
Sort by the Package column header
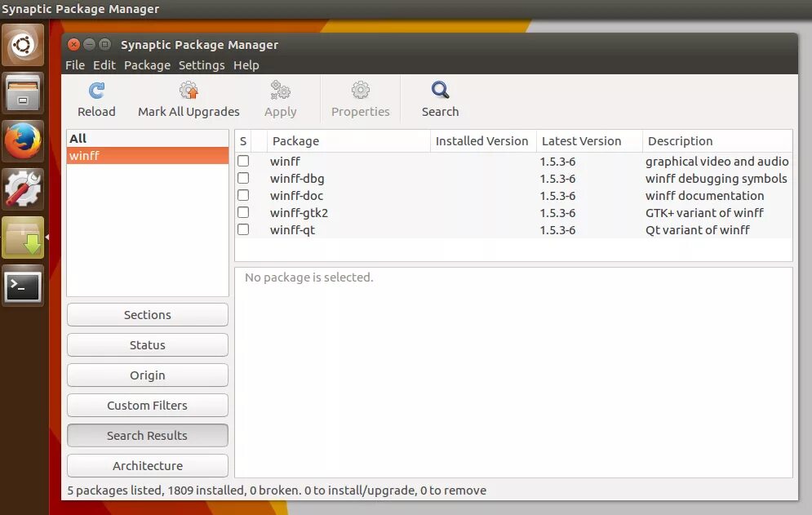tap(348, 141)
